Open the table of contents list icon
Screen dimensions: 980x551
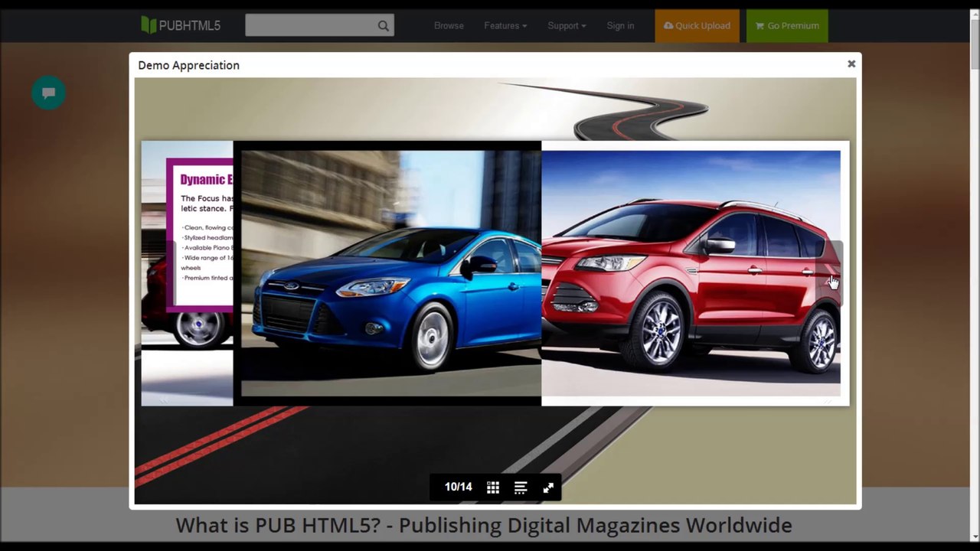pos(521,487)
